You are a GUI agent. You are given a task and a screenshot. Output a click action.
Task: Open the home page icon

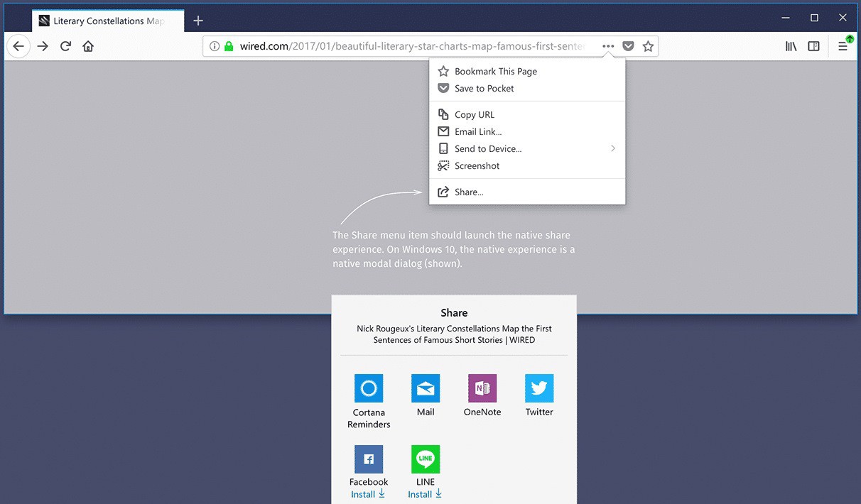88,46
